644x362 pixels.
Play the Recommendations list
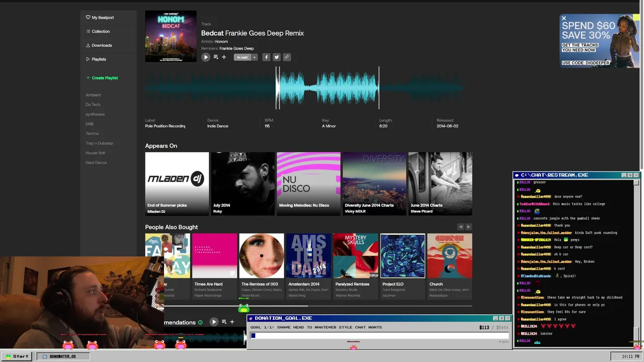214,322
